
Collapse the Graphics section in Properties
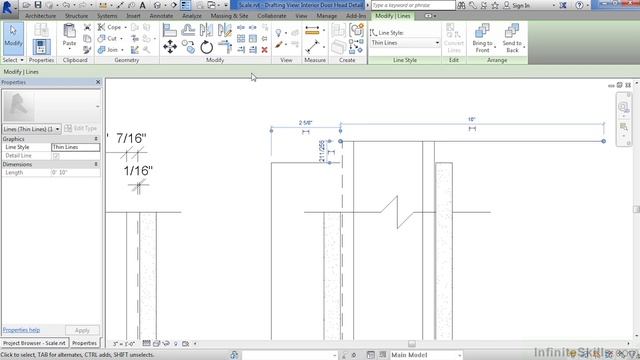pos(96,139)
